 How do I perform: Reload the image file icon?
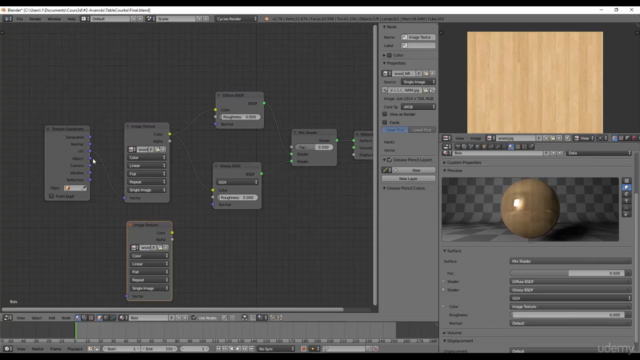click(x=432, y=90)
